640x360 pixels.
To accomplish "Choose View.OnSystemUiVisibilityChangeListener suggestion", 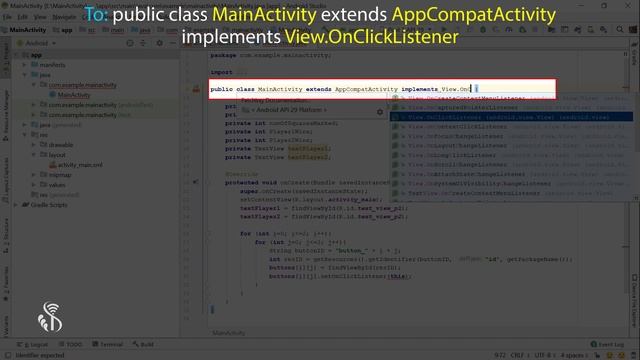I will 511,184.
